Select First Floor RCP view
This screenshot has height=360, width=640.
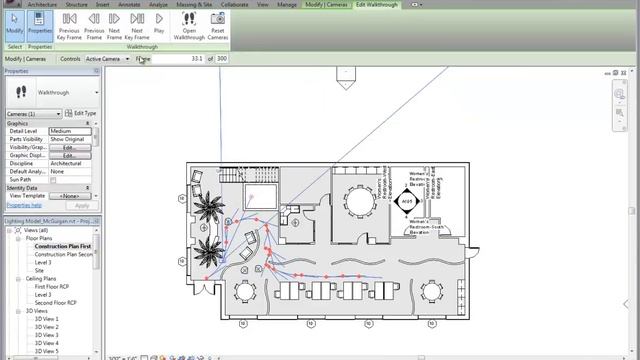click(x=52, y=287)
